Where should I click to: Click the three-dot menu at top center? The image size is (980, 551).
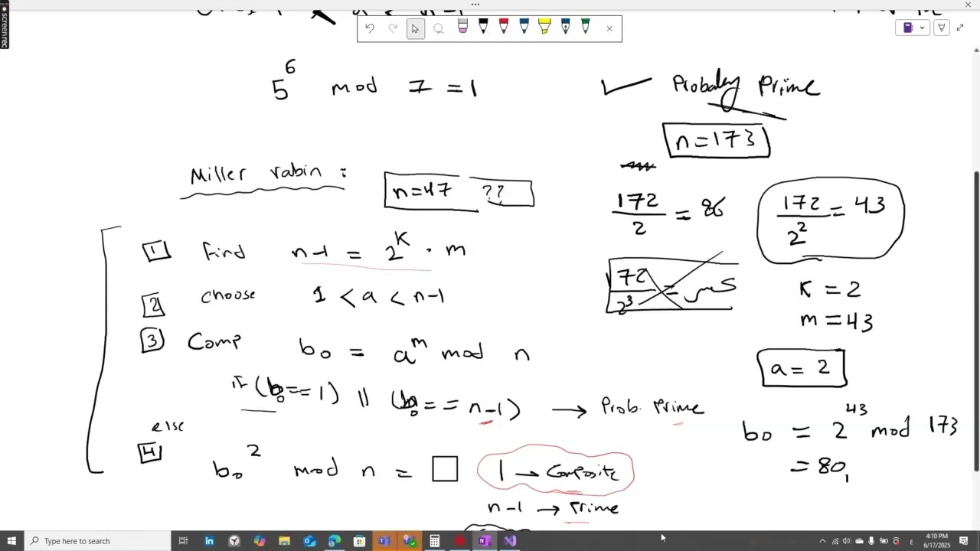tap(475, 4)
